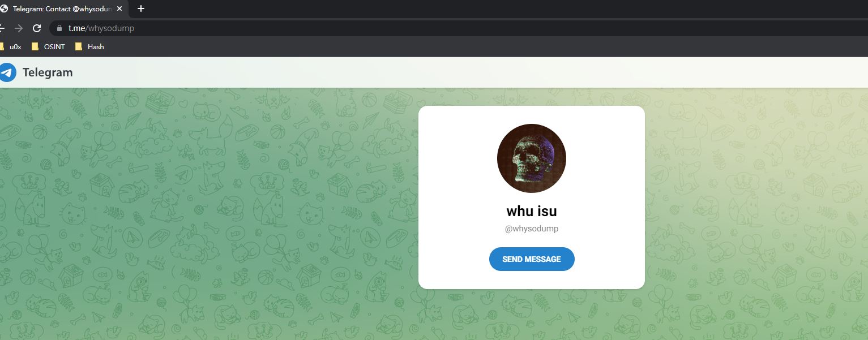This screenshot has width=868, height=340.
Task: Click the display name whu isu
Action: point(532,211)
